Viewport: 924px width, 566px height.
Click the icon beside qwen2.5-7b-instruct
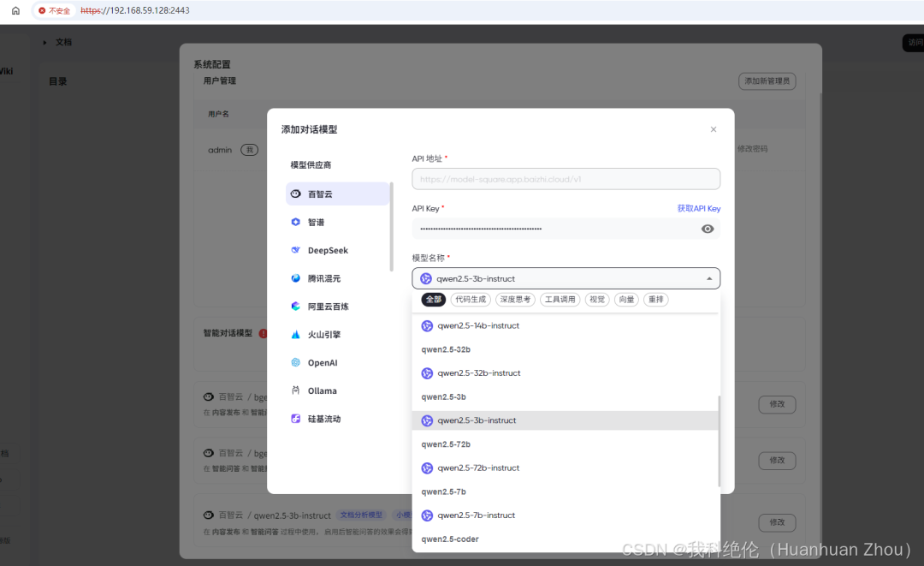point(427,515)
